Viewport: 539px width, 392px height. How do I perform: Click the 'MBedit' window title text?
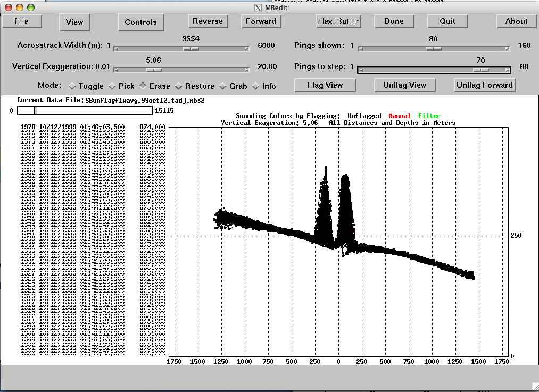(276, 7)
